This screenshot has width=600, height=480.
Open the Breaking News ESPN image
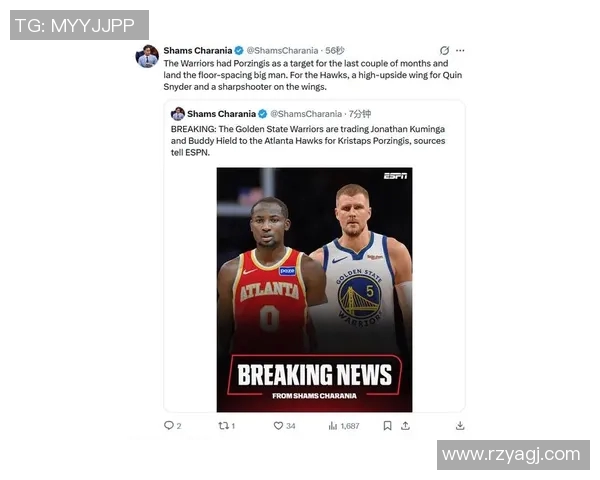click(x=314, y=290)
